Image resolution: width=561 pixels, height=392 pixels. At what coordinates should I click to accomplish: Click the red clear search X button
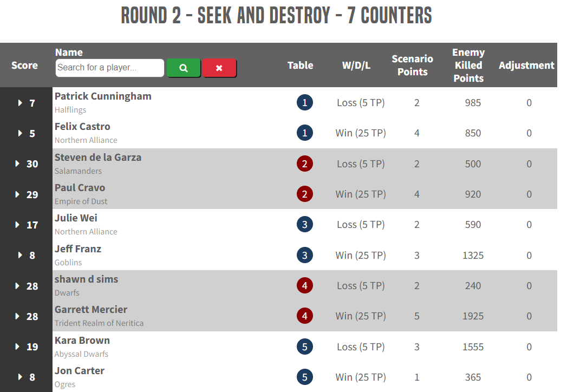[x=219, y=68]
